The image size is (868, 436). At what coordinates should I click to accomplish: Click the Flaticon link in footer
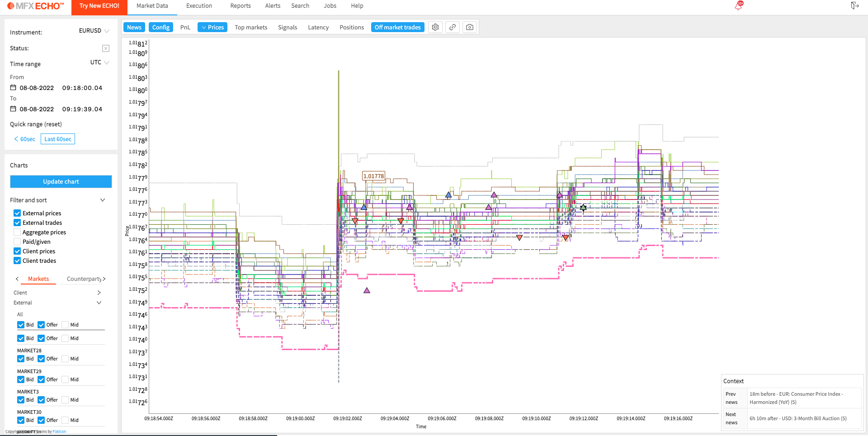coord(59,431)
